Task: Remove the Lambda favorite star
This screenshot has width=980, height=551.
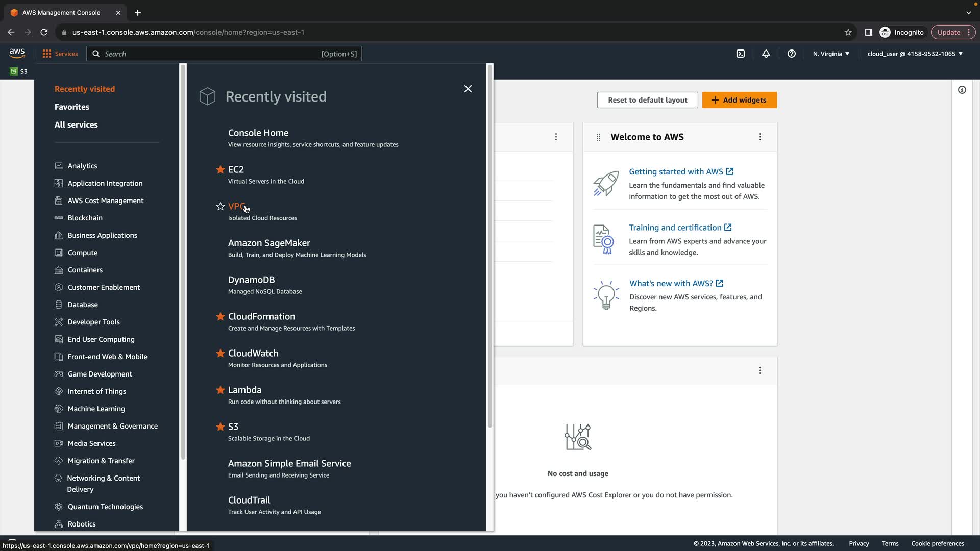Action: [x=220, y=390]
